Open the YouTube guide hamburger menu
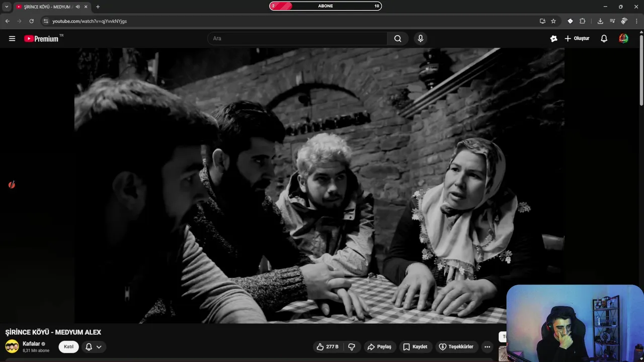644x362 pixels. point(12,39)
